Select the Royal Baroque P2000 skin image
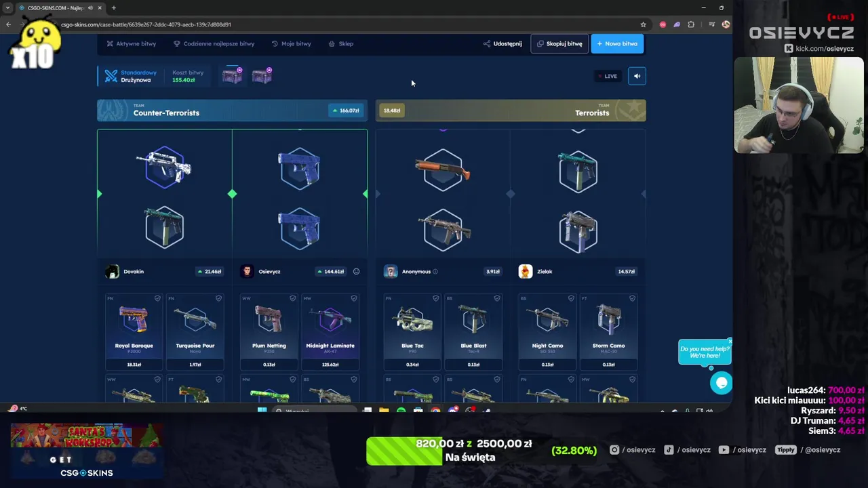Viewport: 868px width, 488px height. pos(134,319)
